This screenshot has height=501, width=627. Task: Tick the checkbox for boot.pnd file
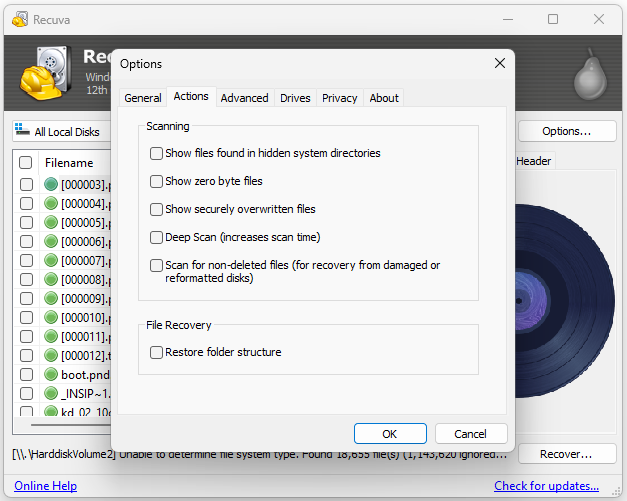coord(26,374)
